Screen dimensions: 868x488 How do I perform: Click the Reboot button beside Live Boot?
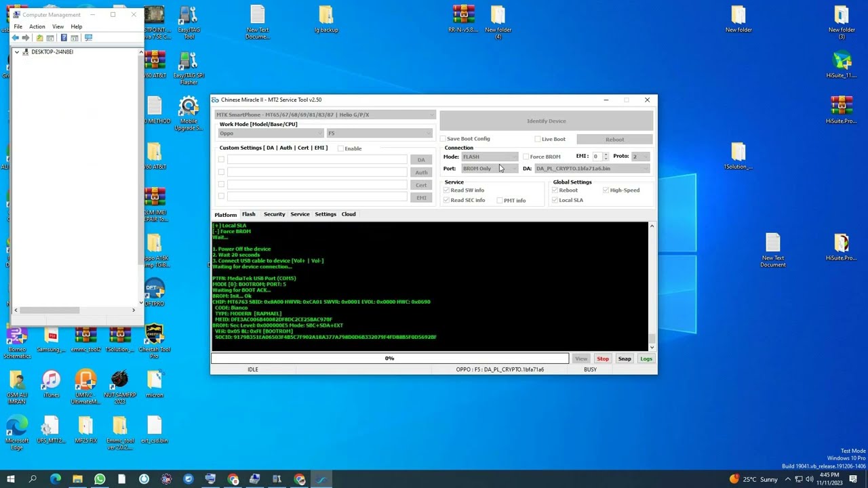(614, 140)
